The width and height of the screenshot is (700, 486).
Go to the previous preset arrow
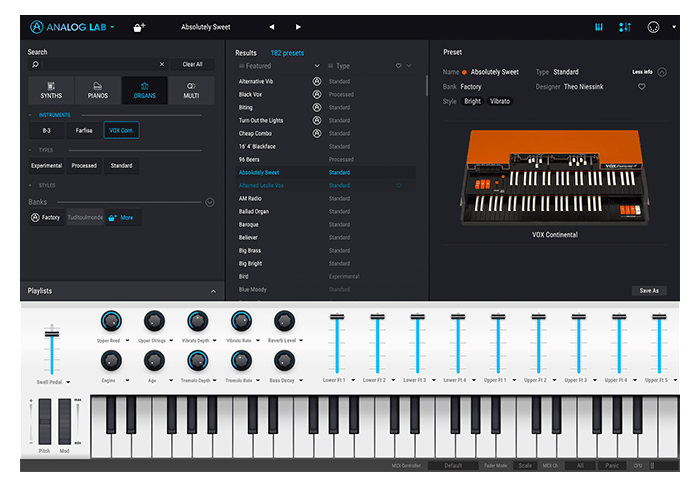click(271, 27)
